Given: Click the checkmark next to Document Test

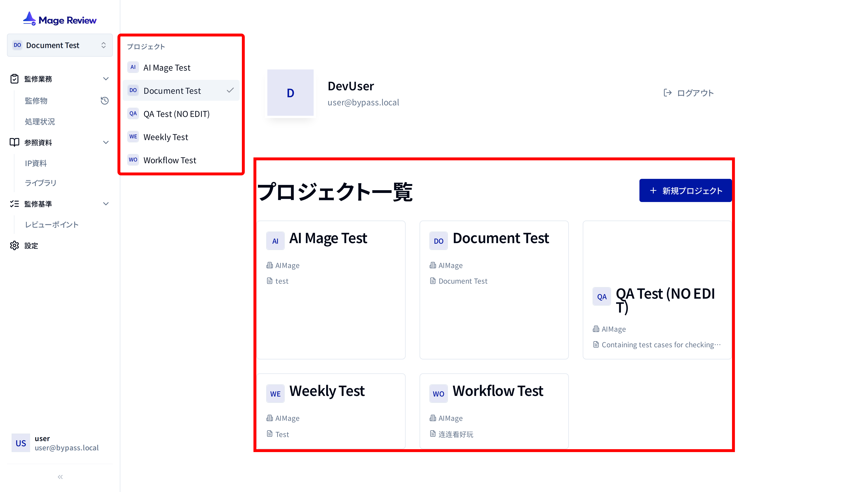Looking at the screenshot, I should [230, 90].
